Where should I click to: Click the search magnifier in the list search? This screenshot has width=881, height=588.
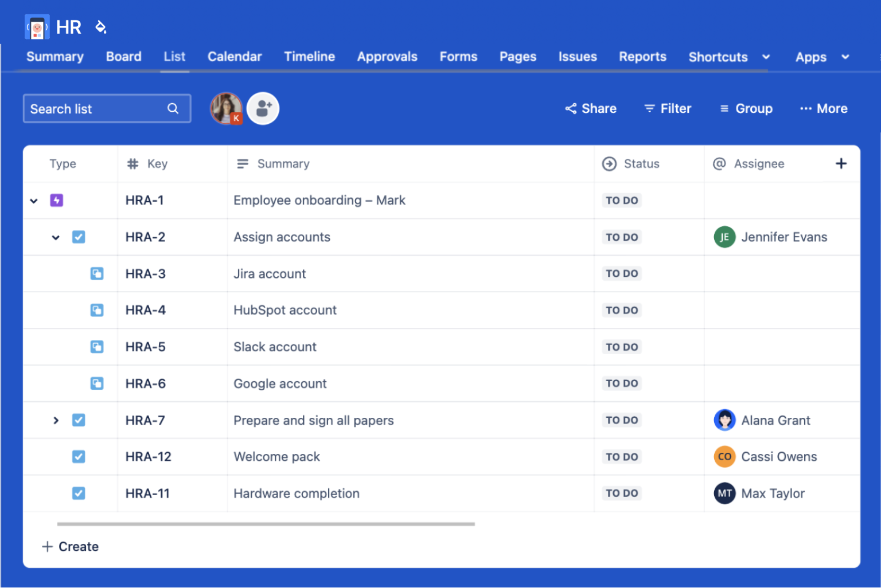[x=173, y=108]
